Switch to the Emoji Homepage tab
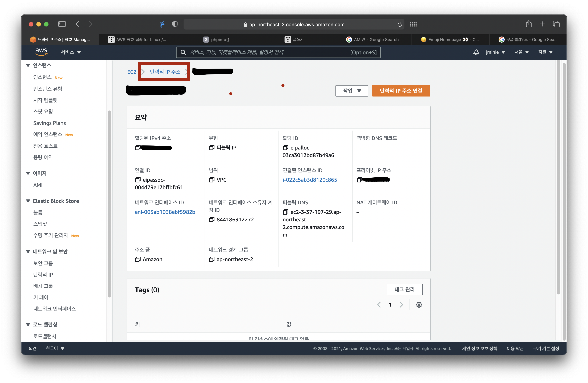 pos(450,40)
